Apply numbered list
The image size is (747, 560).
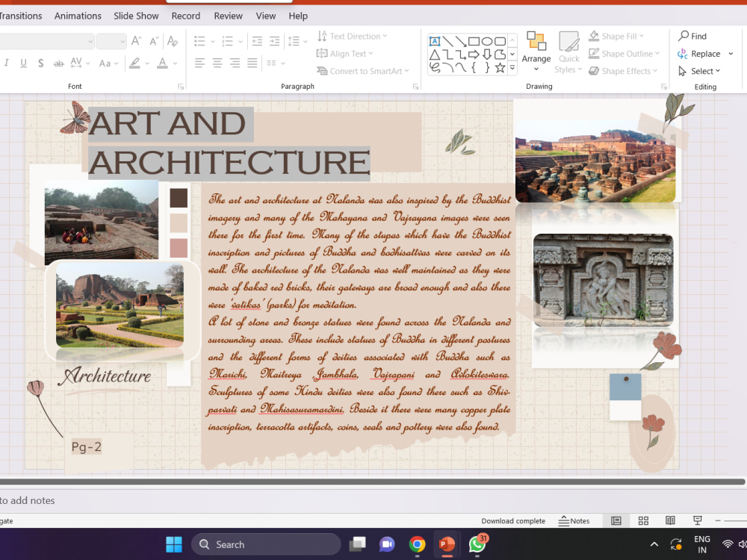(227, 41)
